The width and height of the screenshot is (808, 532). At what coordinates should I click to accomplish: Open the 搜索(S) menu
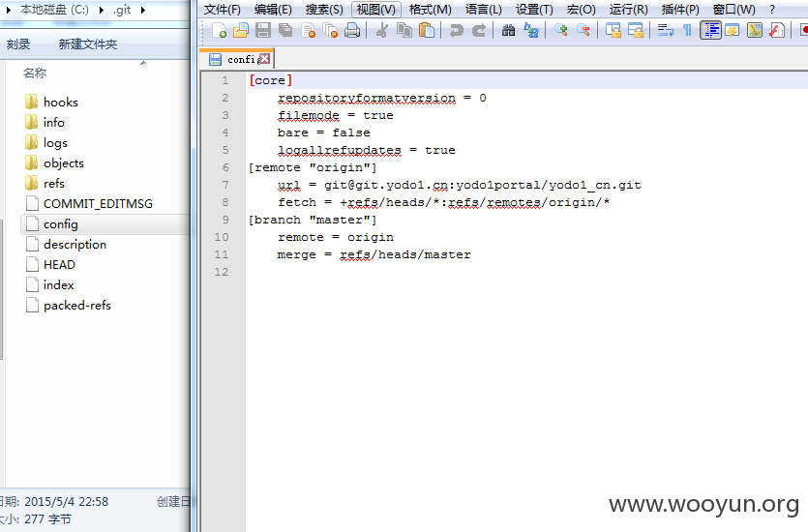(x=324, y=10)
